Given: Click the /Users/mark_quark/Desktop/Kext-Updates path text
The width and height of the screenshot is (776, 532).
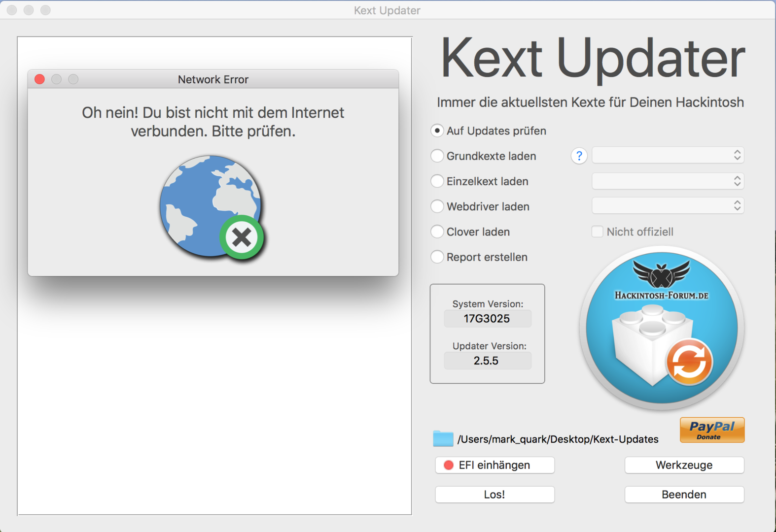Looking at the screenshot, I should (558, 439).
